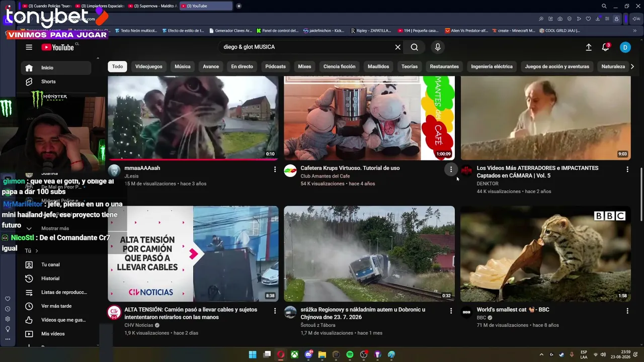Start voice search with the microphone

click(x=438, y=47)
